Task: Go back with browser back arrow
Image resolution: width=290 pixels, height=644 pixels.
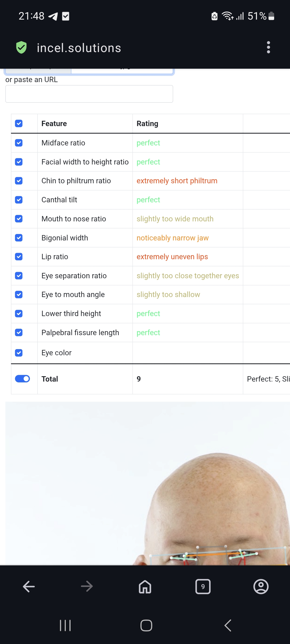Action: [29, 587]
